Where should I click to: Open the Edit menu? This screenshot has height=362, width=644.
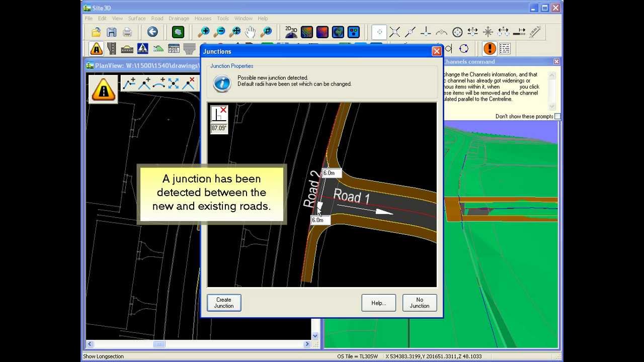[102, 19]
